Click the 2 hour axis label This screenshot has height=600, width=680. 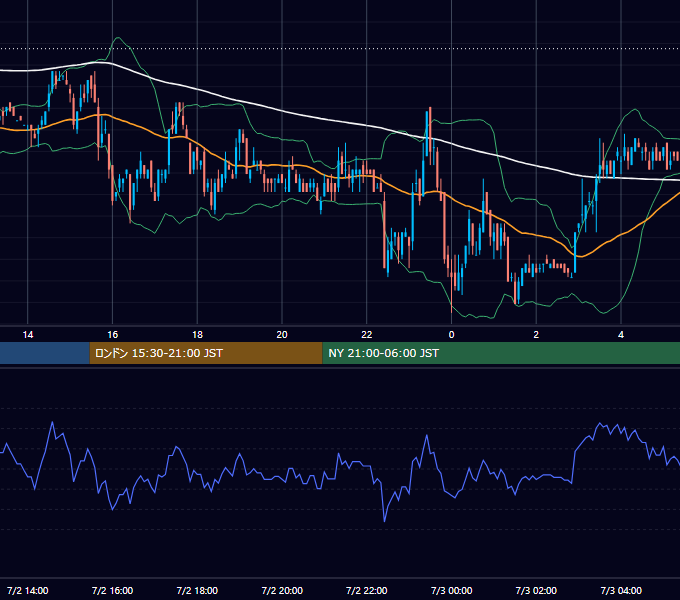[536, 335]
